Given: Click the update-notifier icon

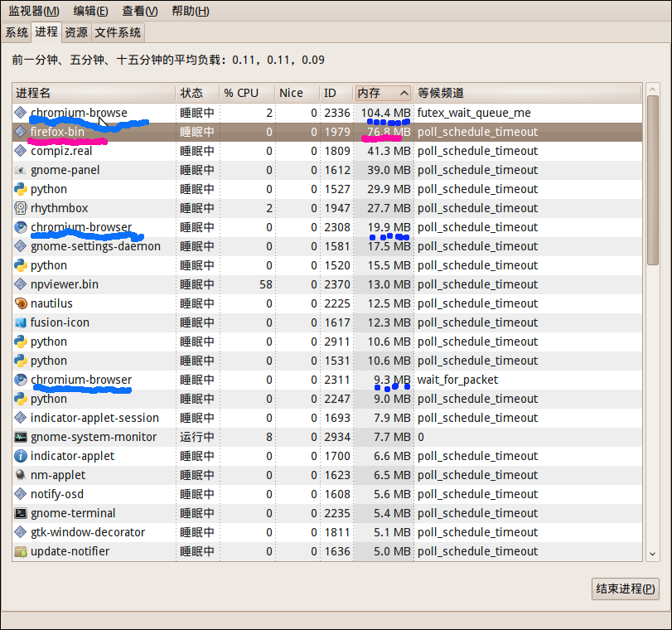Looking at the screenshot, I should (x=20, y=551).
